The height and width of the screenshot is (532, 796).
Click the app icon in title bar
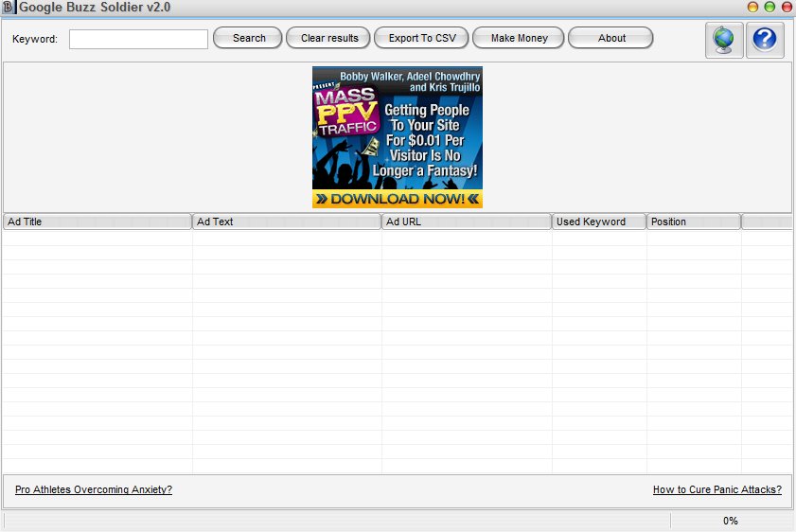pos(9,8)
